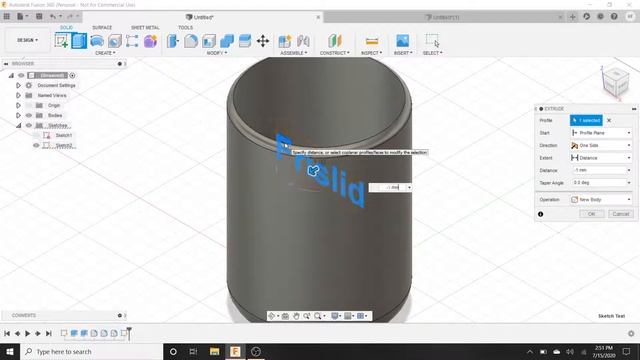Screen dimensions: 640x360
Task: Click the Pan hand tool in navigation bar
Action: (x=296, y=316)
